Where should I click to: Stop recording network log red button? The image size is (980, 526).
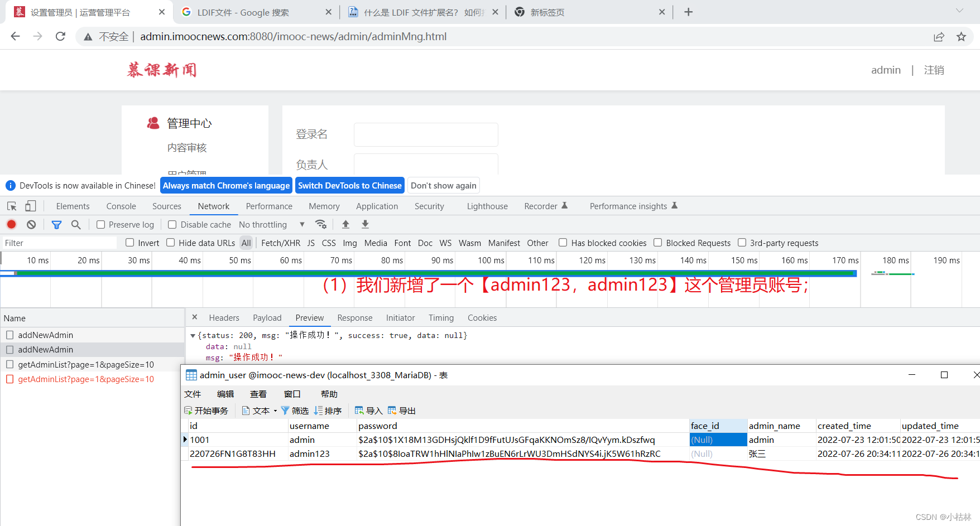click(x=11, y=224)
